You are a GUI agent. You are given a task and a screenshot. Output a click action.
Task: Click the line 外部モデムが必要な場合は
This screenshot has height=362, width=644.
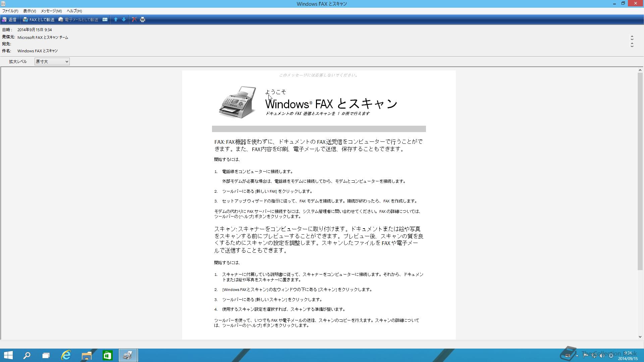pyautogui.click(x=314, y=181)
